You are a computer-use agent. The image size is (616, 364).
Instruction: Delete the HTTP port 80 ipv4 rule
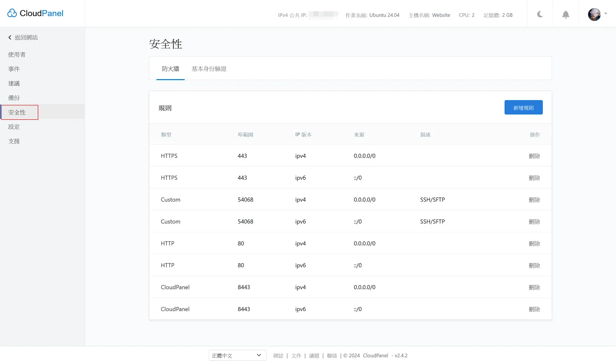coord(534,243)
